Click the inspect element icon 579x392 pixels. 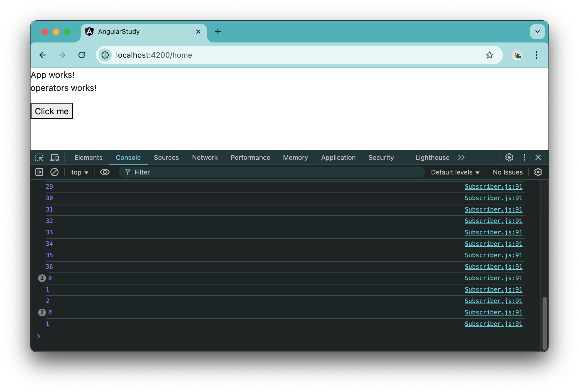point(39,158)
